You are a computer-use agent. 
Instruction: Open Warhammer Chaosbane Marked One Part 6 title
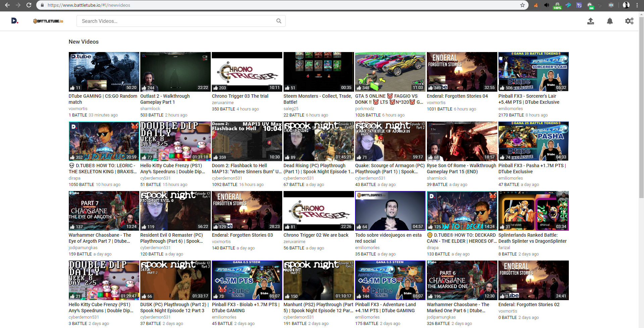coord(458,308)
